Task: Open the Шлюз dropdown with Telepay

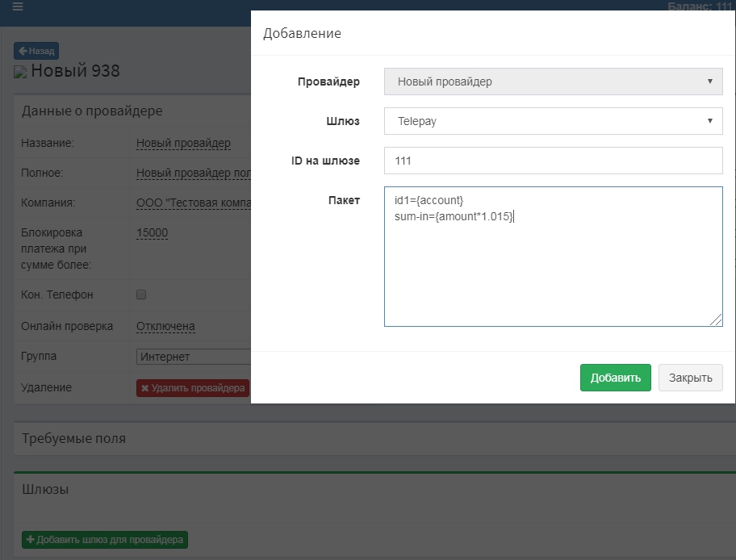Action: click(x=553, y=121)
